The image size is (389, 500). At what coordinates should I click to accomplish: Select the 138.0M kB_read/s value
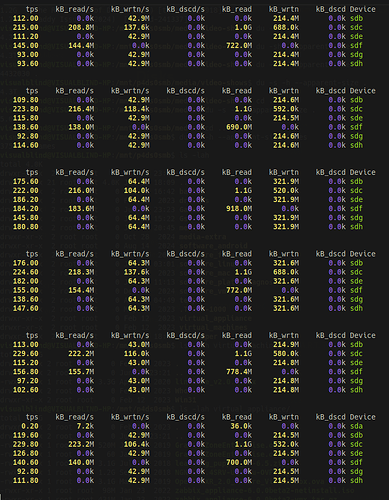click(81, 127)
